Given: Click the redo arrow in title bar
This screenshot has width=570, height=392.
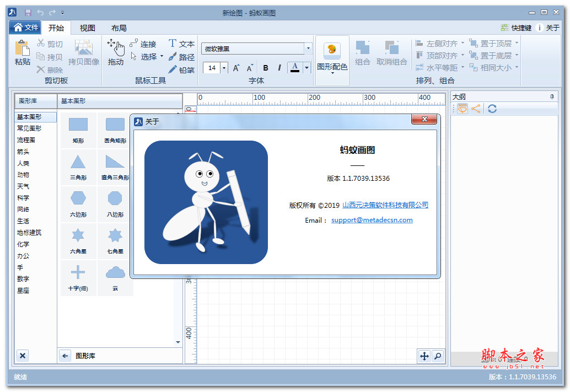Looking at the screenshot, I should click(52, 13).
